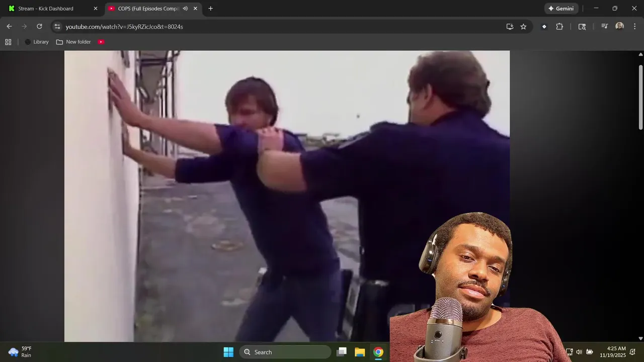
Task: Open the Chrome profile avatar
Action: coord(619,27)
